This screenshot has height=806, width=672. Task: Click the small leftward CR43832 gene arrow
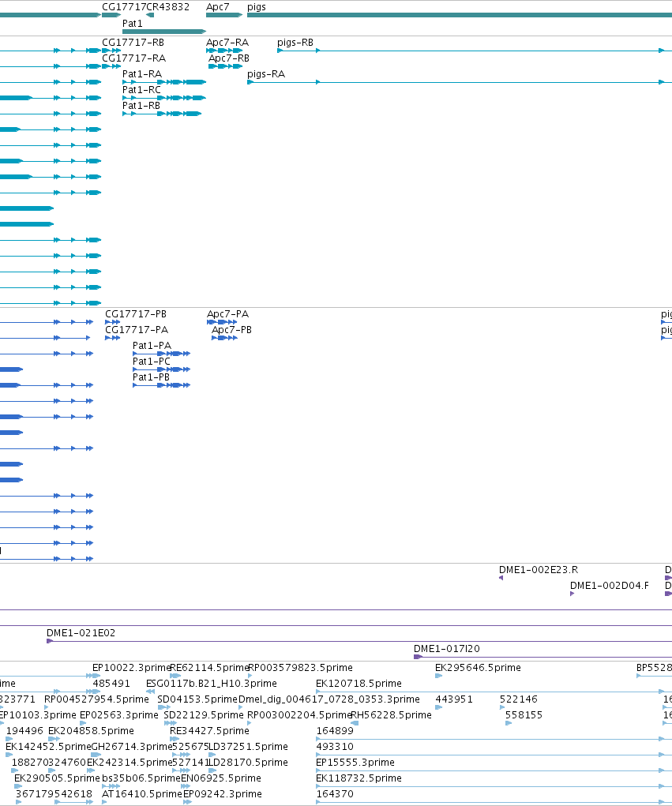coord(150,15)
